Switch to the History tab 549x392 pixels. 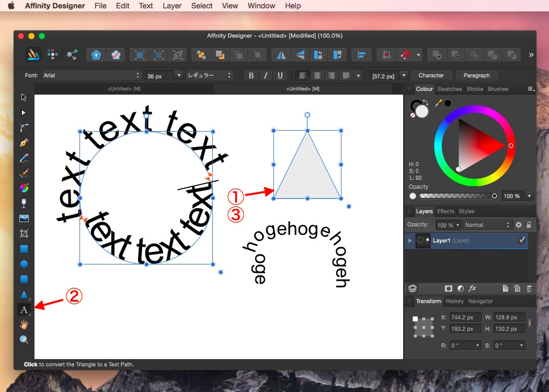pos(454,301)
